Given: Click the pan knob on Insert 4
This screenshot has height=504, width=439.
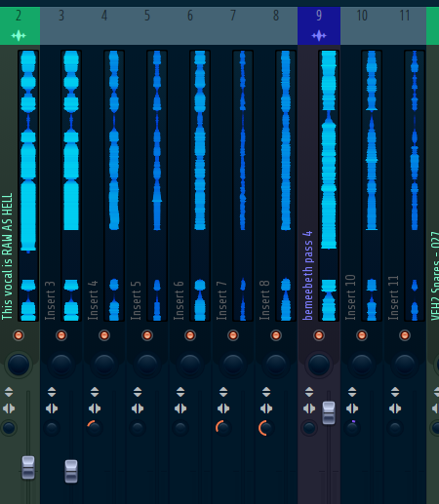Looking at the screenshot, I should pyautogui.click(x=104, y=365).
